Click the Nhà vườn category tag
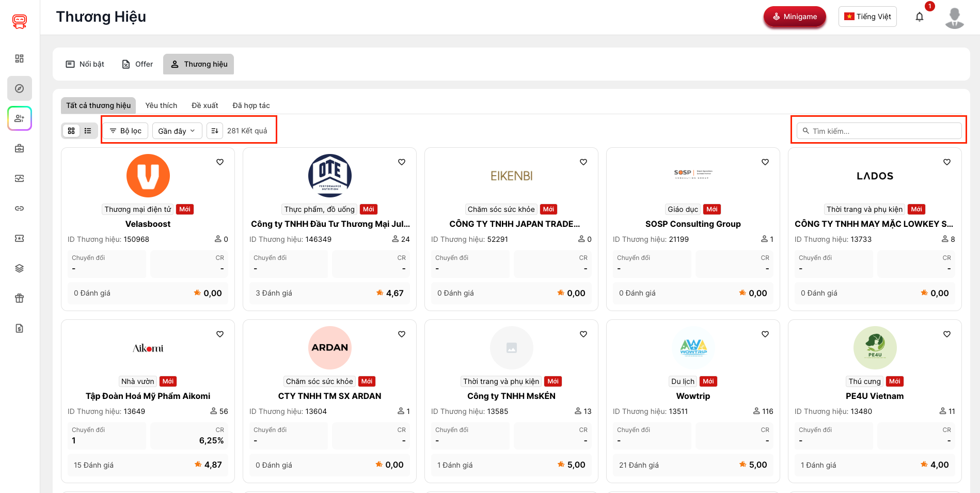The width and height of the screenshot is (980, 493). click(x=138, y=381)
